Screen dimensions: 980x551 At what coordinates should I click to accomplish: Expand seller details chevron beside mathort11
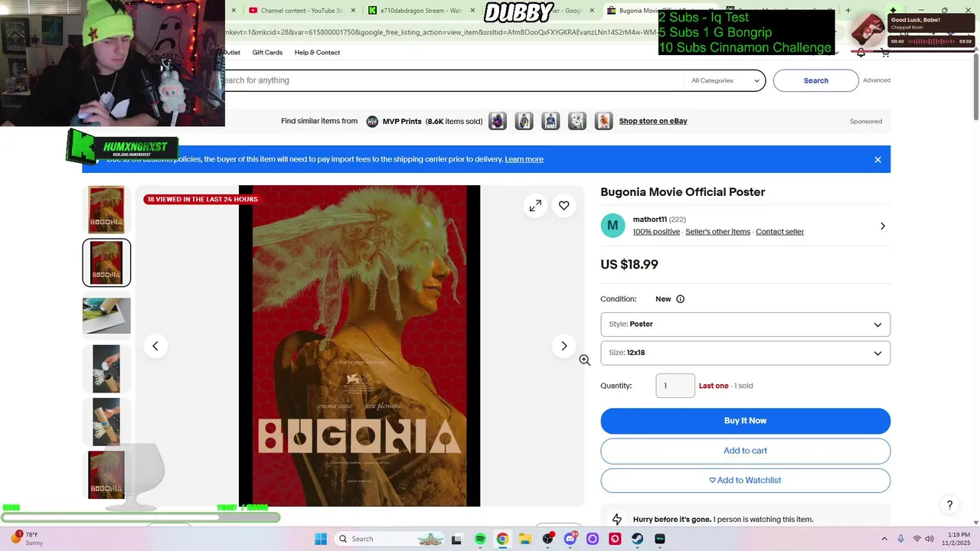[882, 226]
